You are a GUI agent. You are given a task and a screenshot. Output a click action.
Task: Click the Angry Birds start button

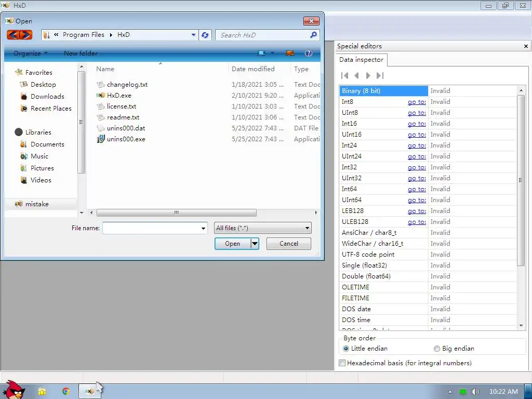14,390
